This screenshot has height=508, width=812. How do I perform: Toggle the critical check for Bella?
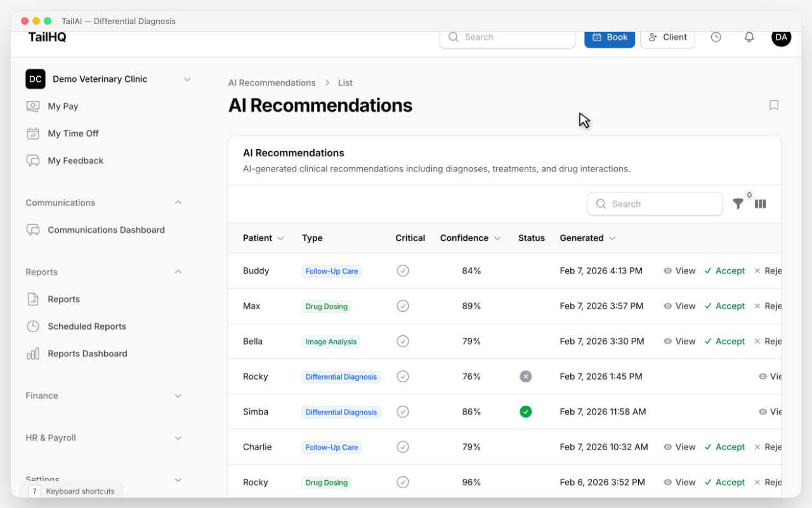[x=403, y=342]
